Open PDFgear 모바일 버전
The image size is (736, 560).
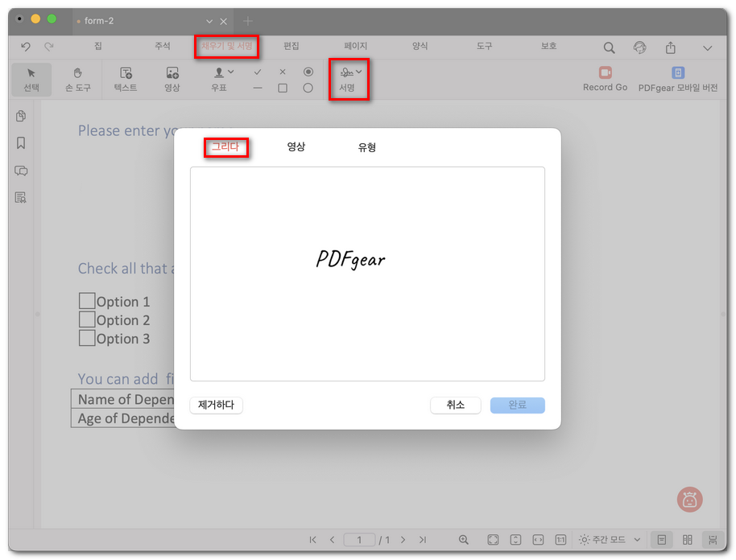coord(678,79)
